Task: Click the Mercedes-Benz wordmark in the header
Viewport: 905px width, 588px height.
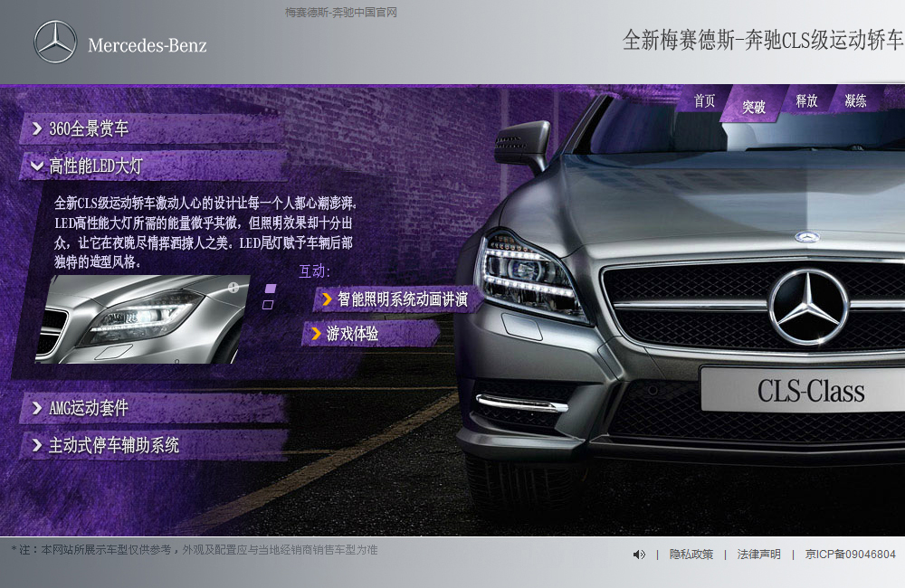Action: tap(148, 45)
